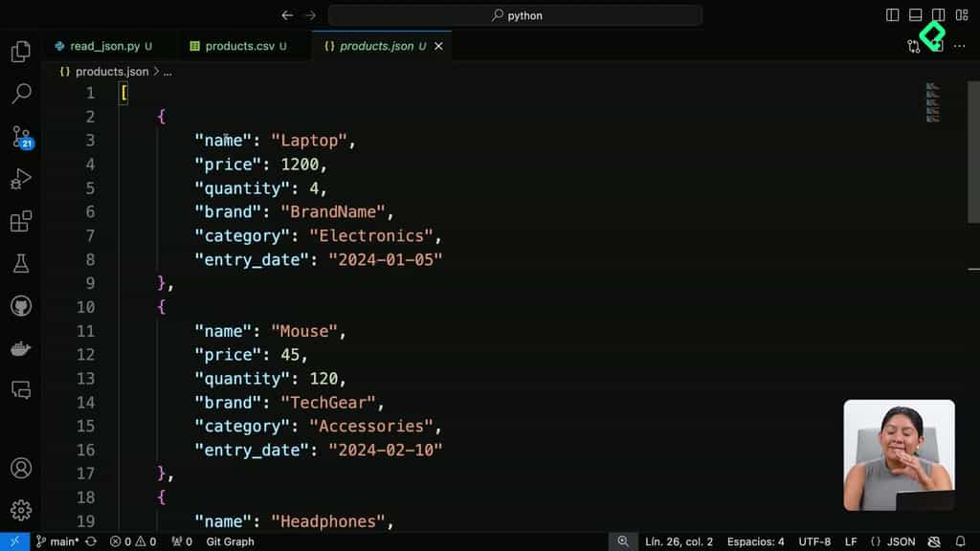Toggle the primary side bar layout control
The image size is (980, 551).
892,14
